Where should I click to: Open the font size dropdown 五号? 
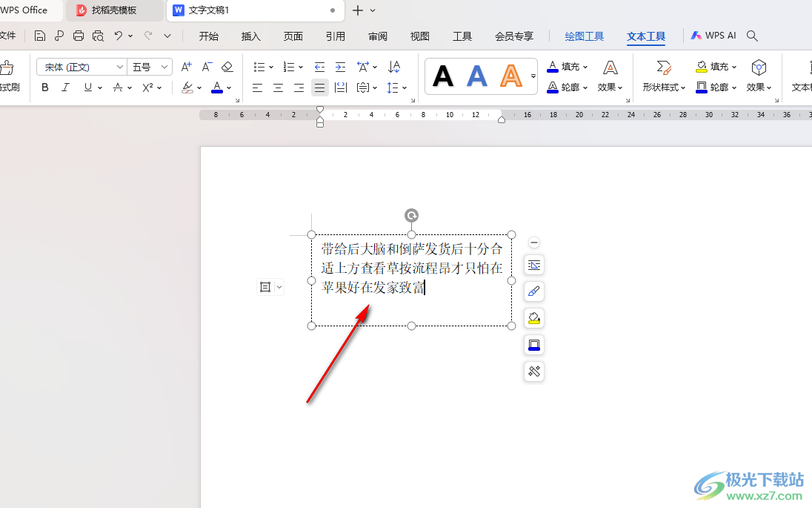pyautogui.click(x=150, y=67)
